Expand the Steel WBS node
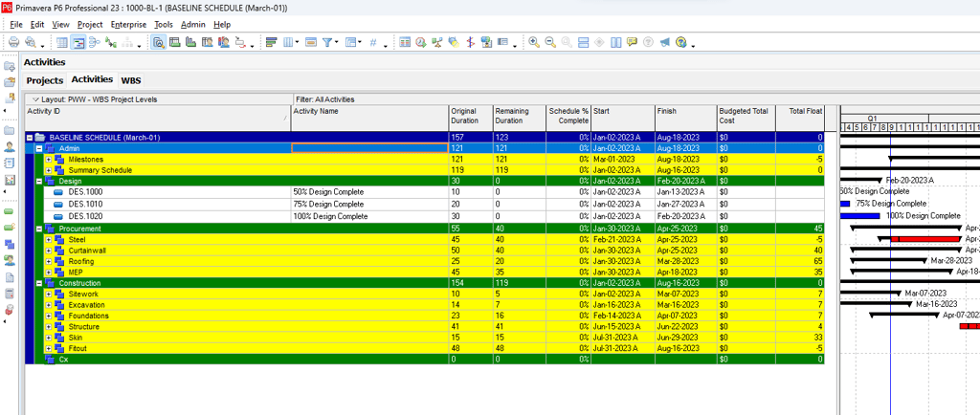The height and width of the screenshot is (415, 980). pos(48,240)
